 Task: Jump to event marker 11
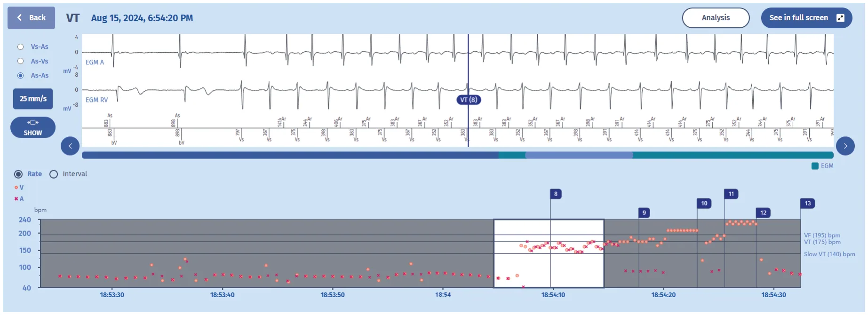(731, 194)
